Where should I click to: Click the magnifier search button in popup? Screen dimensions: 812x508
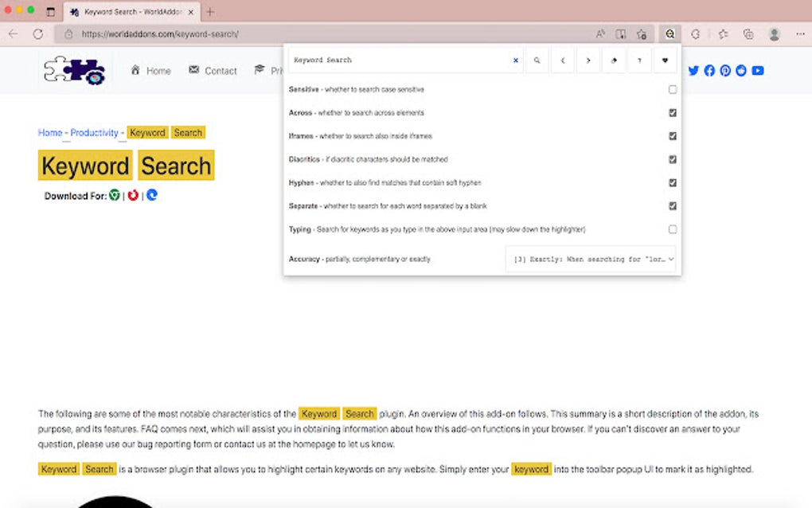[x=537, y=60]
